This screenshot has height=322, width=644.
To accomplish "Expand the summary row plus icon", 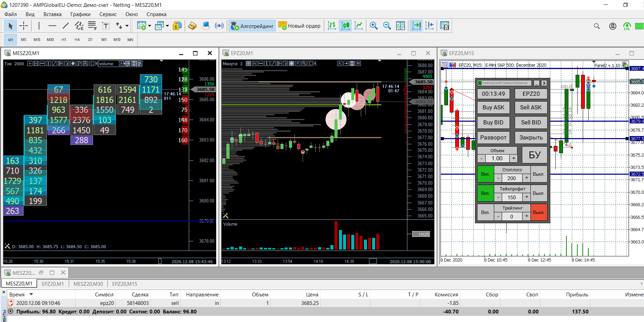I will (11, 311).
